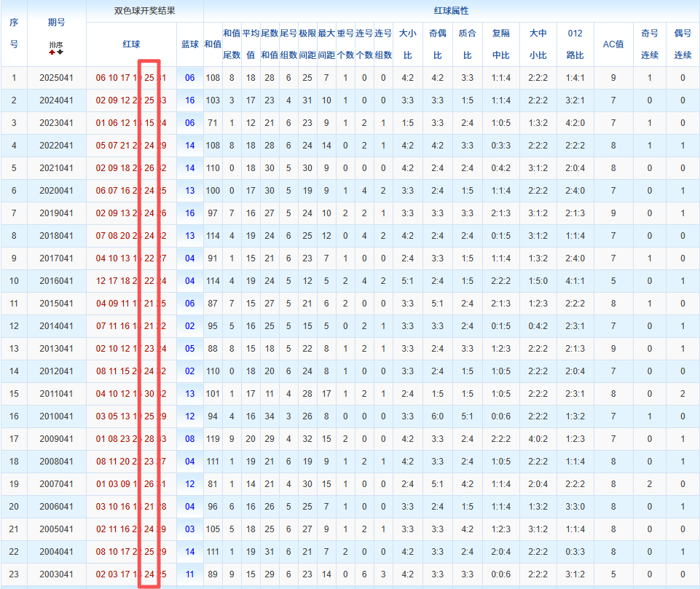The height and width of the screenshot is (589, 700).
Task: Click the 红球 column header
Action: (x=131, y=44)
